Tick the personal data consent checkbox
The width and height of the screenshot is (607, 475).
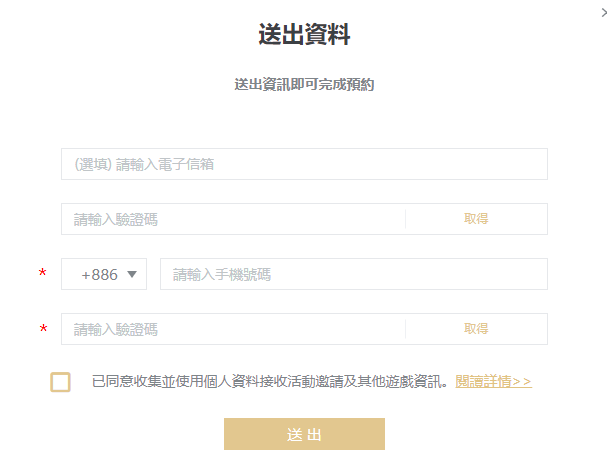pos(60,382)
